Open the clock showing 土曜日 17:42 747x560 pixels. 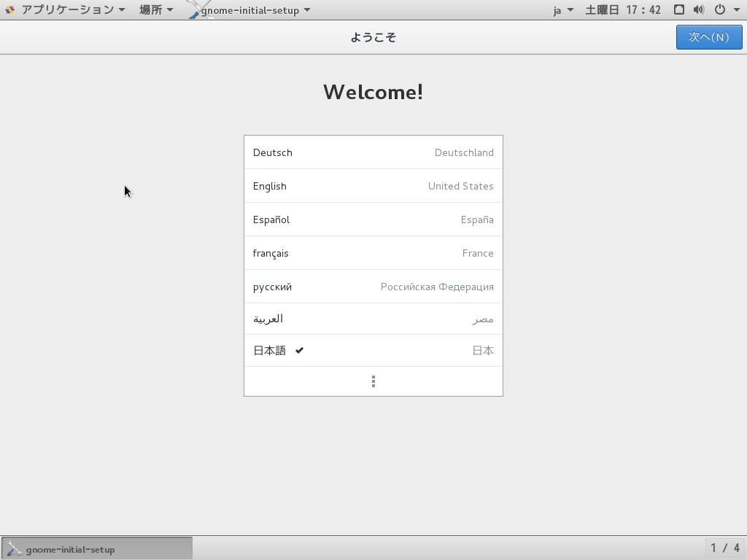[623, 9]
